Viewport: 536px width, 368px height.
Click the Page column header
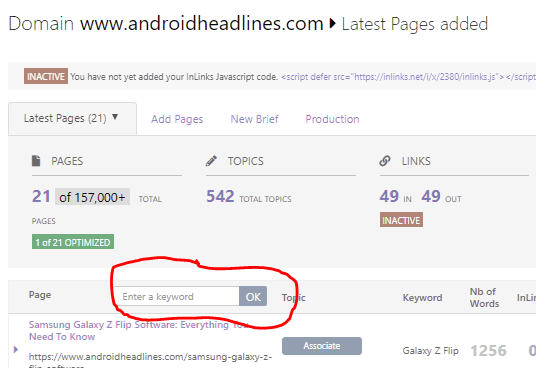coord(40,295)
